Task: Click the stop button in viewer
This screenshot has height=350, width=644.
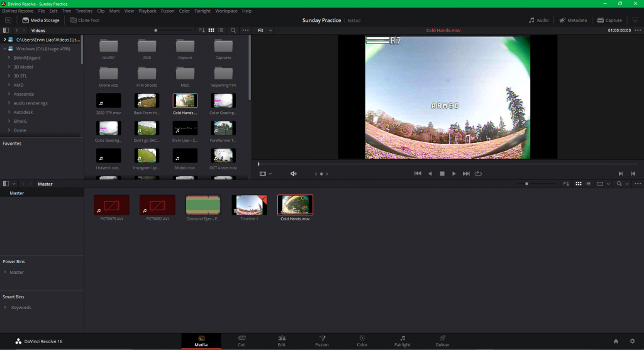Action: [442, 174]
